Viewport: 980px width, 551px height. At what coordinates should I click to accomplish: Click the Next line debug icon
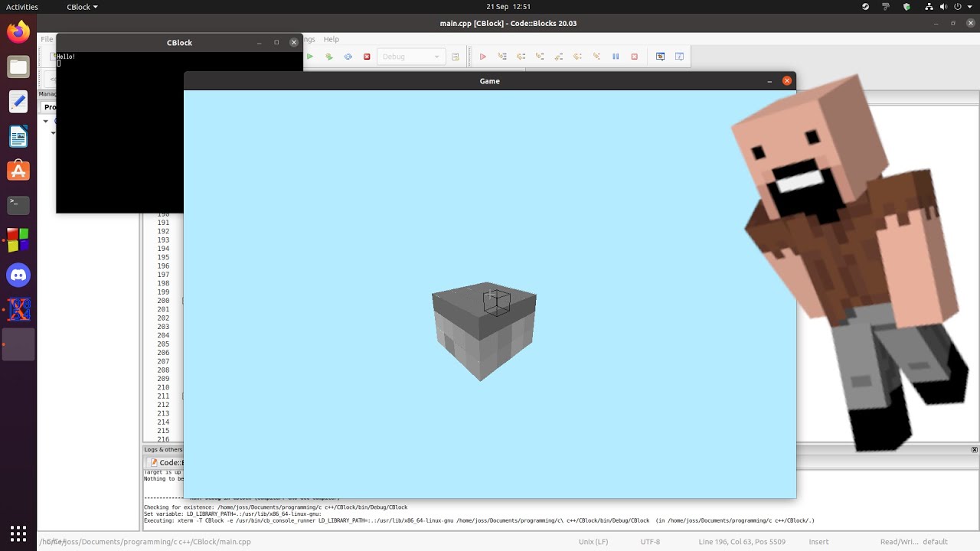(521, 57)
